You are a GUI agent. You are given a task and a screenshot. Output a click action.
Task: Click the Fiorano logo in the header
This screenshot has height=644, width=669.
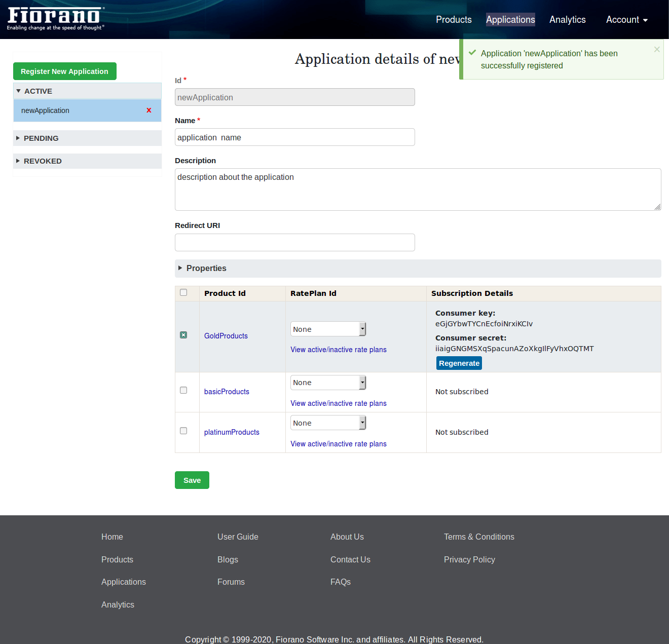pyautogui.click(x=56, y=19)
